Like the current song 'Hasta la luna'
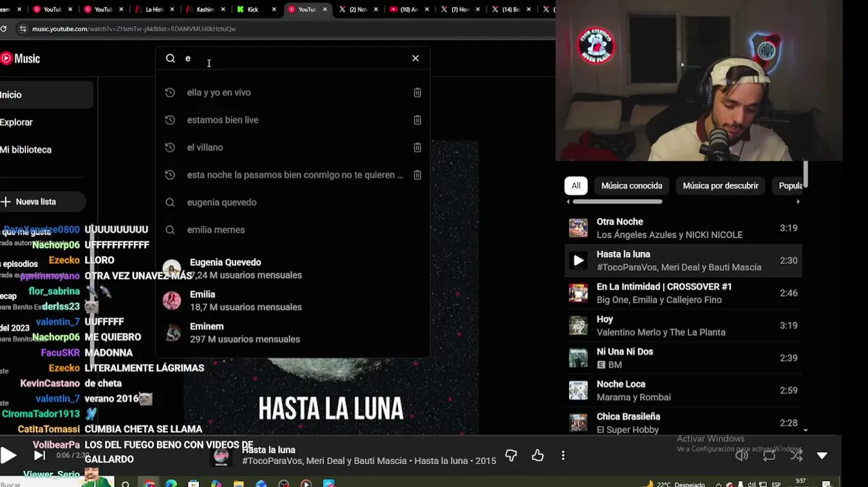This screenshot has height=487, width=868. (x=538, y=455)
